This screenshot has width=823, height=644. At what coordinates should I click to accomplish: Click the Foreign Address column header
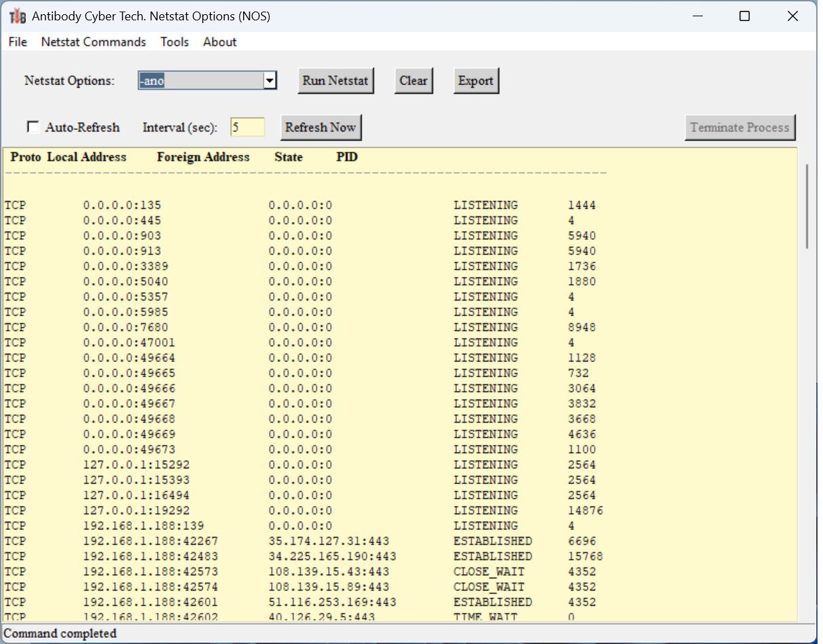coord(203,157)
